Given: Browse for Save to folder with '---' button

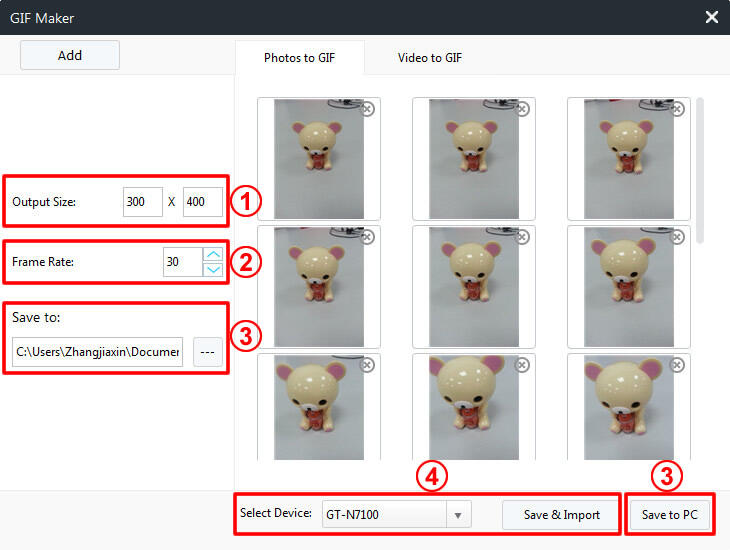Looking at the screenshot, I should 208,352.
